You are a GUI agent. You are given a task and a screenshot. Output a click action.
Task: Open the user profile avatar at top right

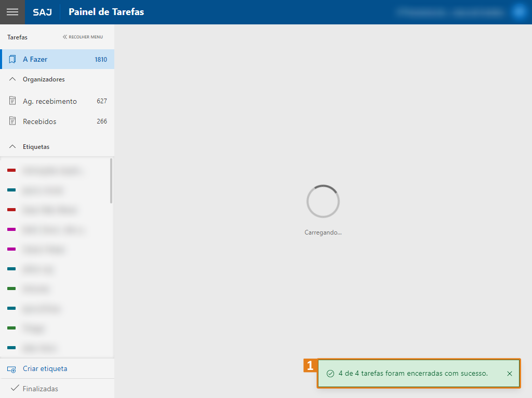click(519, 11)
